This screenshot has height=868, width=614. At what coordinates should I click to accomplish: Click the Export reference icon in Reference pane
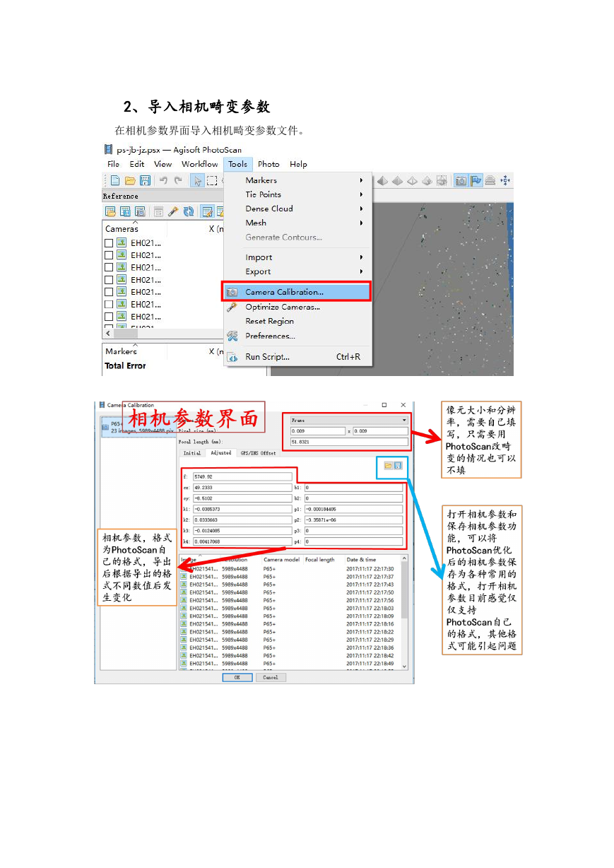[x=125, y=211]
